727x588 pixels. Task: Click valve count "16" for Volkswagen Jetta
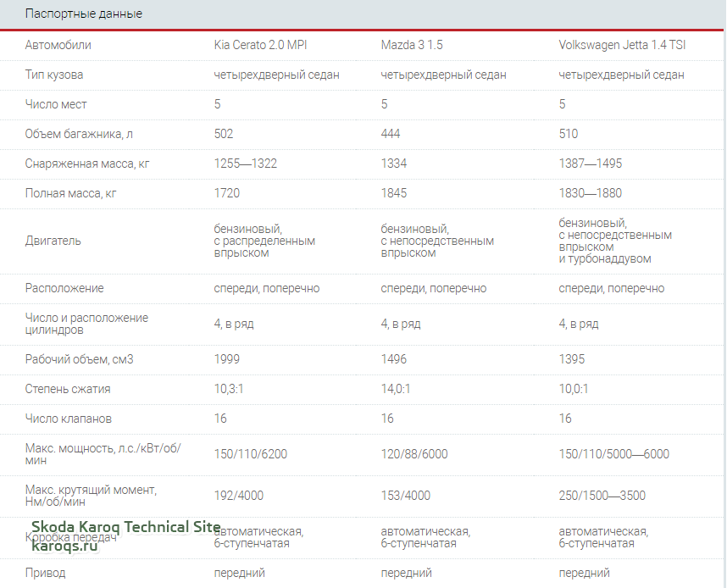point(565,419)
